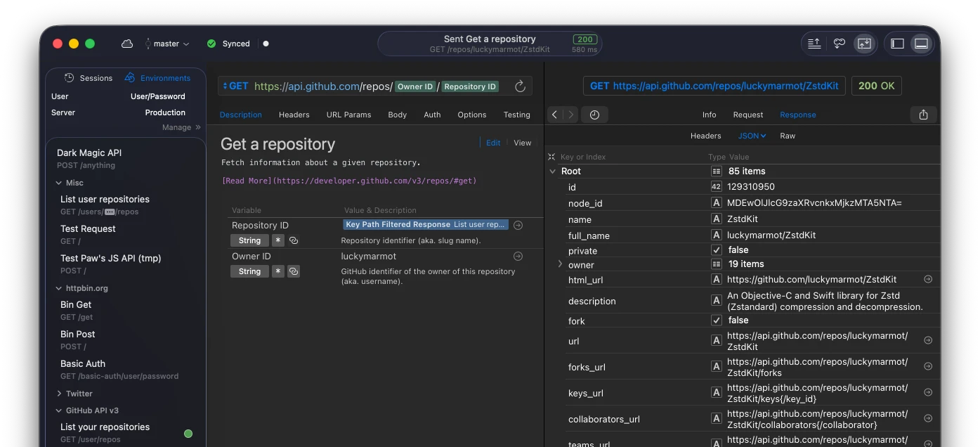The width and height of the screenshot is (980, 447).
Task: Select the Bin Post request
Action: point(125,340)
